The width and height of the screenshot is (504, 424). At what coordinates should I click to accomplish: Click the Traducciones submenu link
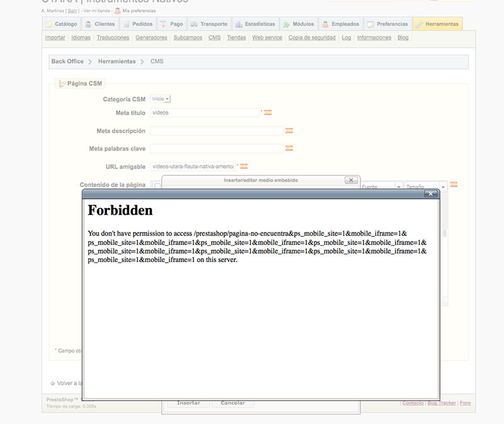[x=113, y=38]
